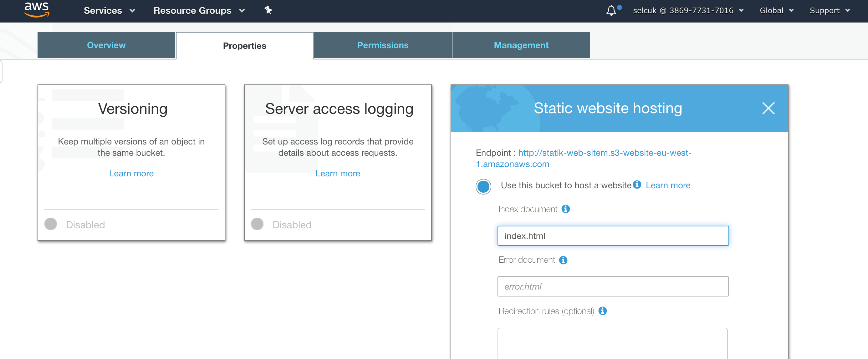This screenshot has width=868, height=359.
Task: Click Learn more under Versioning
Action: click(x=131, y=174)
